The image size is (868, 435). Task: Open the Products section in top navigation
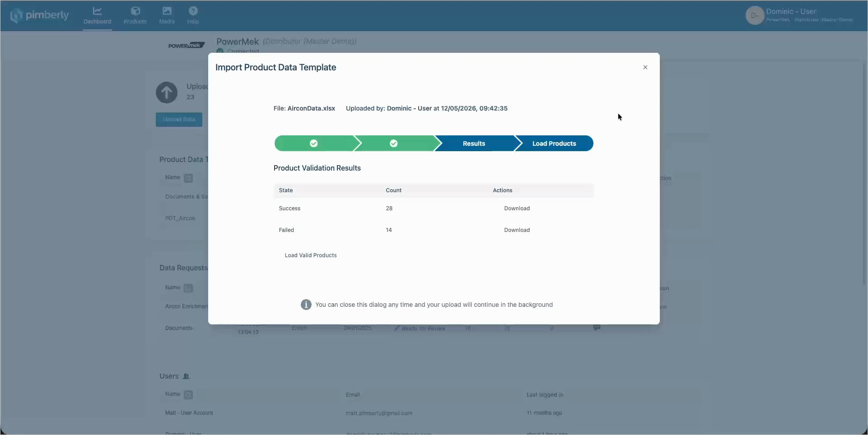pos(135,16)
